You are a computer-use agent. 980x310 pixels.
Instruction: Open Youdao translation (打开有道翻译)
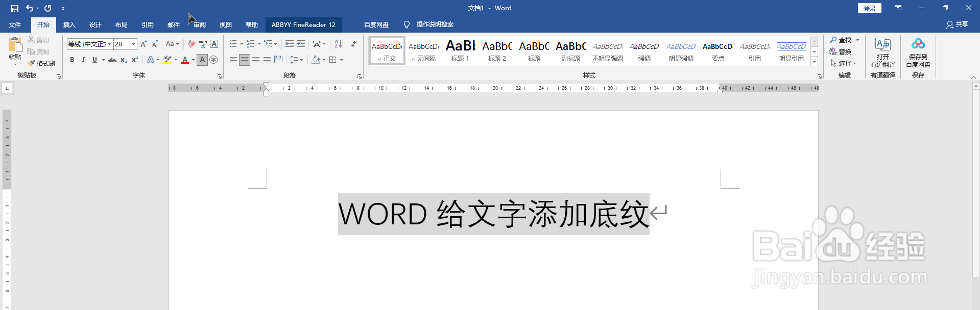tap(883, 52)
